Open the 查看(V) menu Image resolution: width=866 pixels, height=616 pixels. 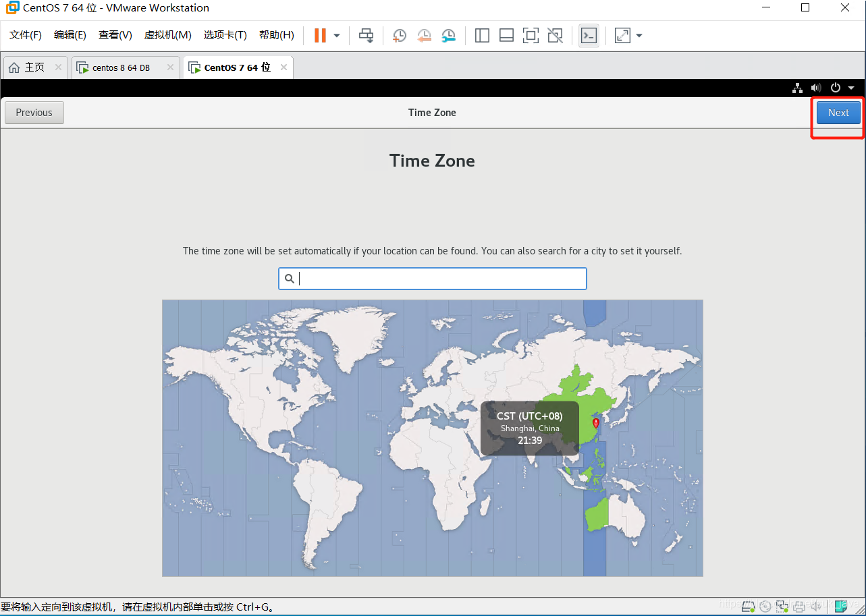point(115,35)
